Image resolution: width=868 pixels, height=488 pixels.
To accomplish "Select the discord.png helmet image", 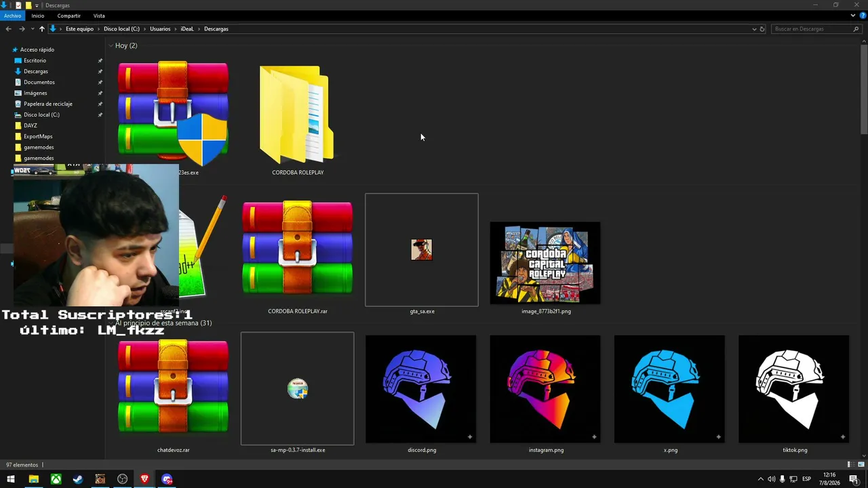I will click(x=421, y=389).
